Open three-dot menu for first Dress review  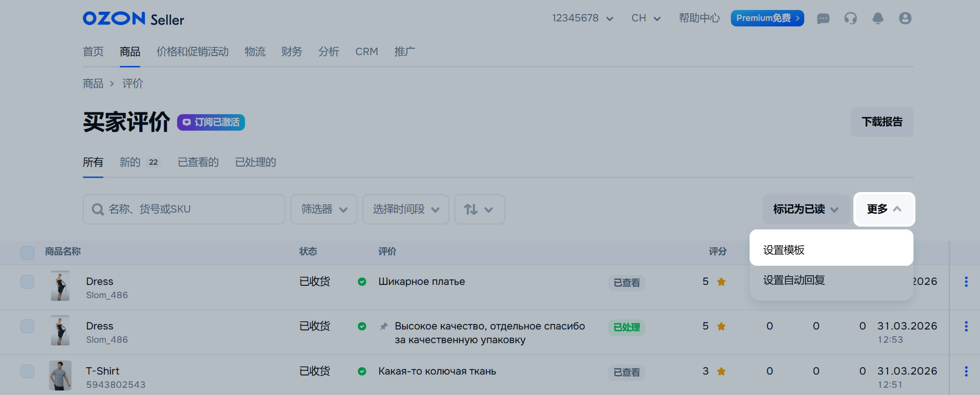pos(966,282)
